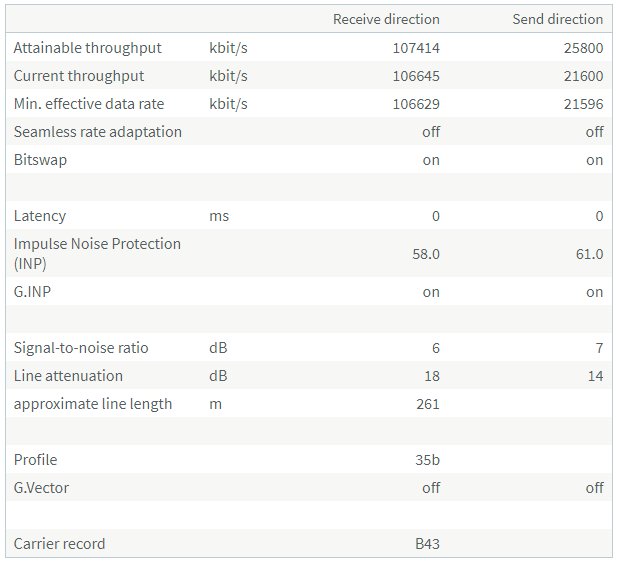The height and width of the screenshot is (561, 618).
Task: Click the Line attenuation label
Action: click(x=68, y=376)
